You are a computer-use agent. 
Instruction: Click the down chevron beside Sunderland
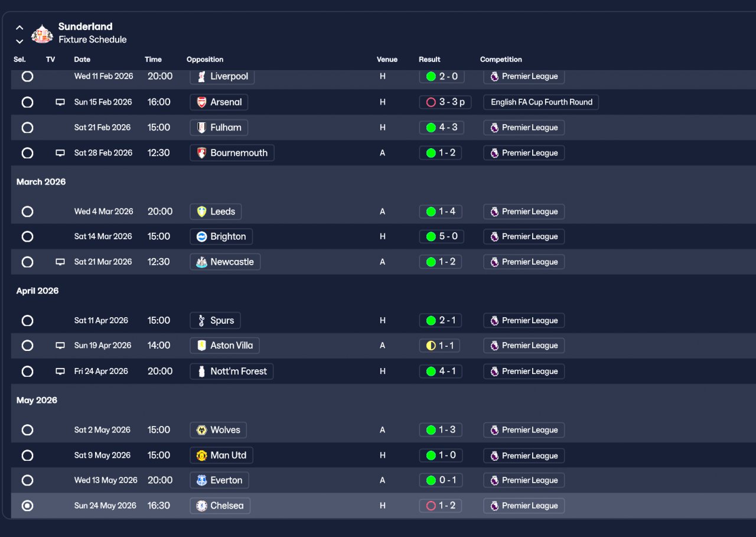click(x=19, y=41)
